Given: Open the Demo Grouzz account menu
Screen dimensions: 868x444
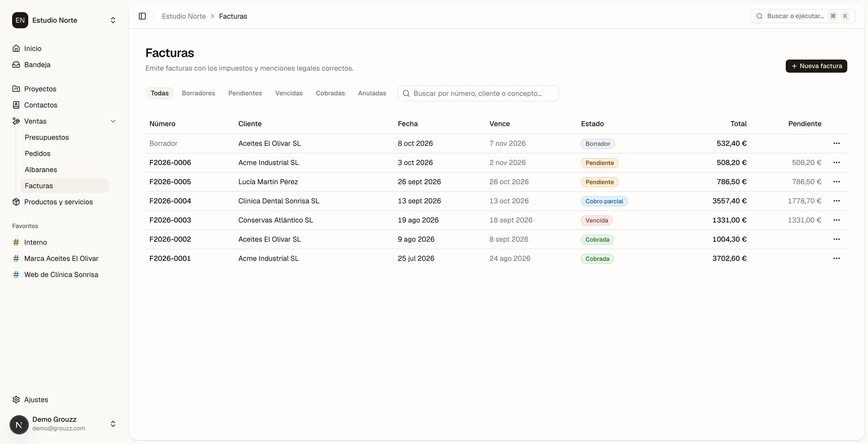Looking at the screenshot, I should point(64,424).
